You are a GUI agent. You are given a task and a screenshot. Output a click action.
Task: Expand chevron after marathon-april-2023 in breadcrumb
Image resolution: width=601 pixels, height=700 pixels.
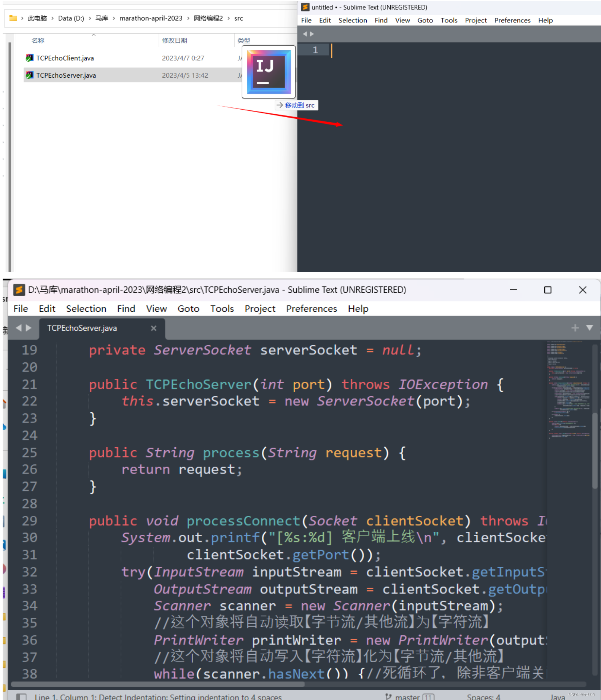188,18
